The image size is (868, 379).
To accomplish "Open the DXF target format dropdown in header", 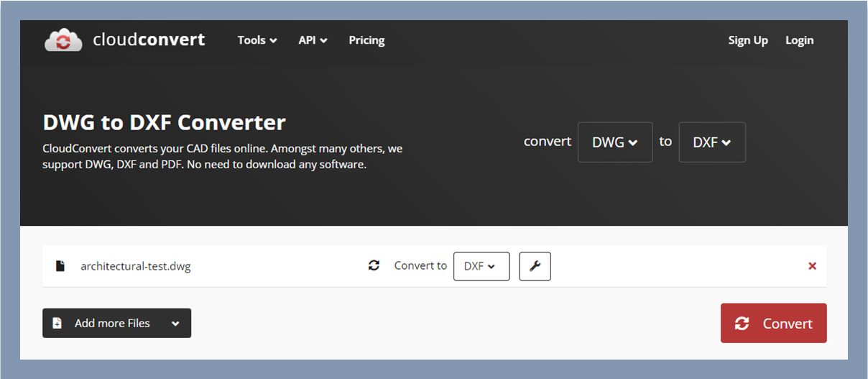I will pyautogui.click(x=712, y=142).
